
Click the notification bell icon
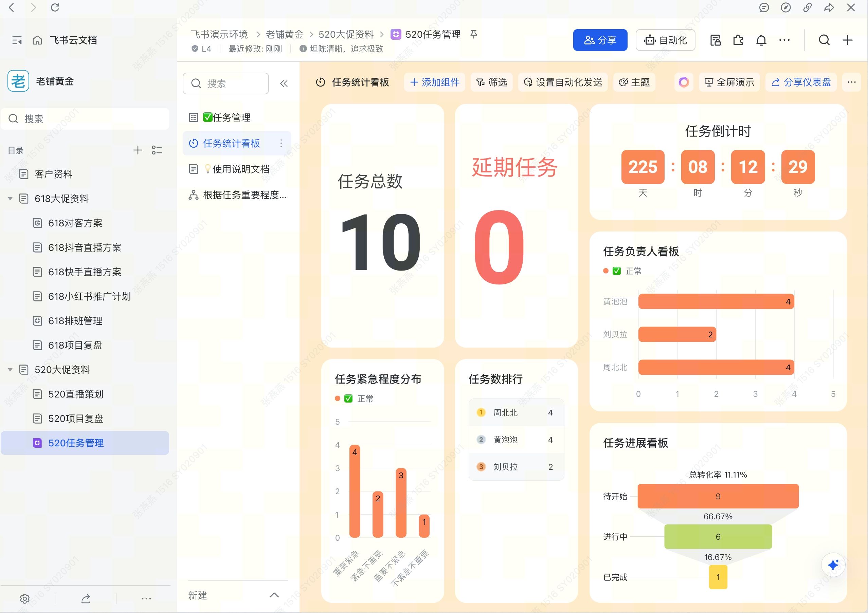(x=761, y=40)
